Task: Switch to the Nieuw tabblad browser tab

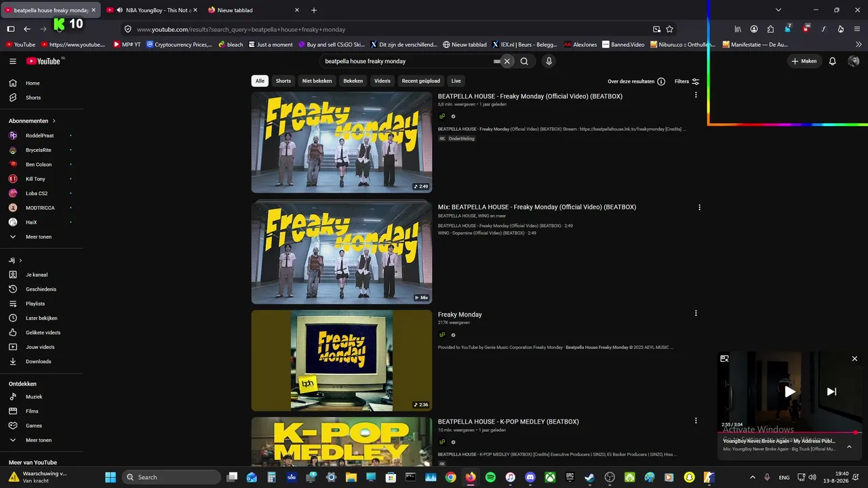Action: tap(252, 10)
